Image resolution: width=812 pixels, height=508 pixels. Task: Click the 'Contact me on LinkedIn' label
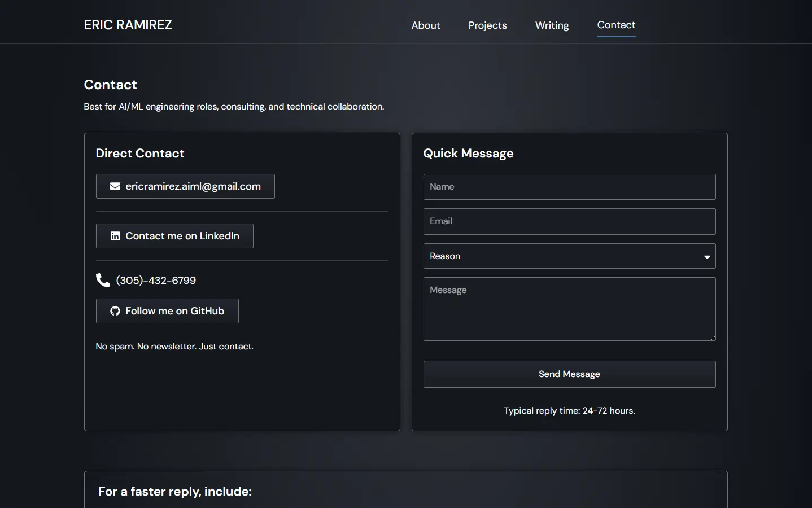(182, 236)
